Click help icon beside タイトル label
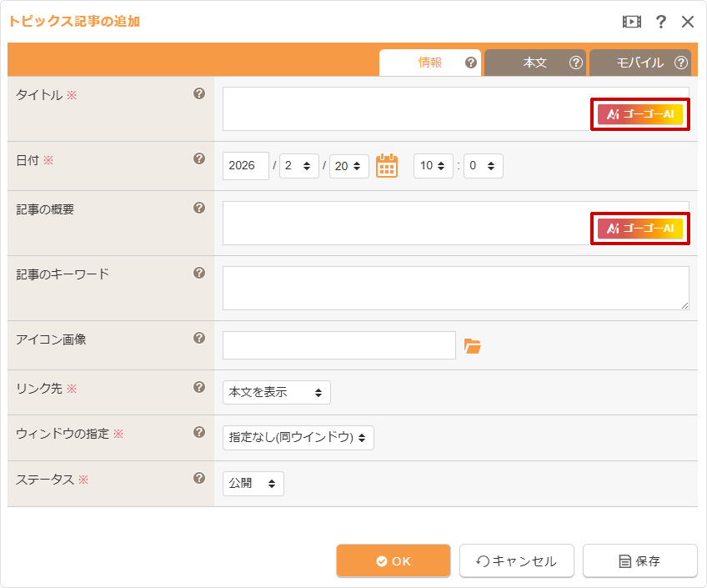This screenshot has height=588, width=707. pyautogui.click(x=199, y=93)
